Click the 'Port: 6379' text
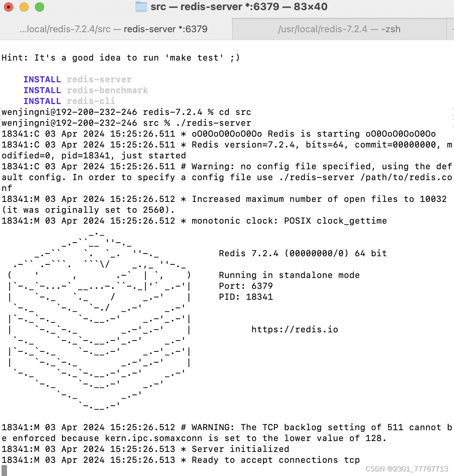 (246, 286)
